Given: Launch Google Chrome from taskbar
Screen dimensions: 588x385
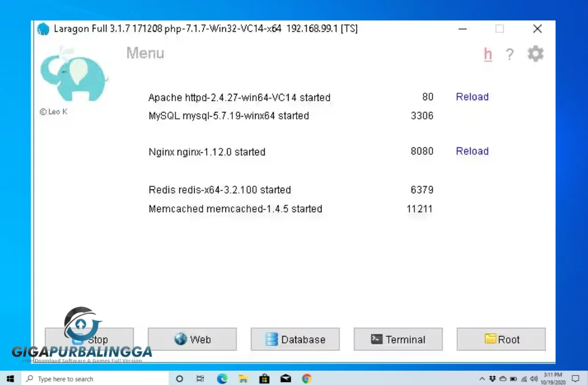Looking at the screenshot, I should [307, 379].
